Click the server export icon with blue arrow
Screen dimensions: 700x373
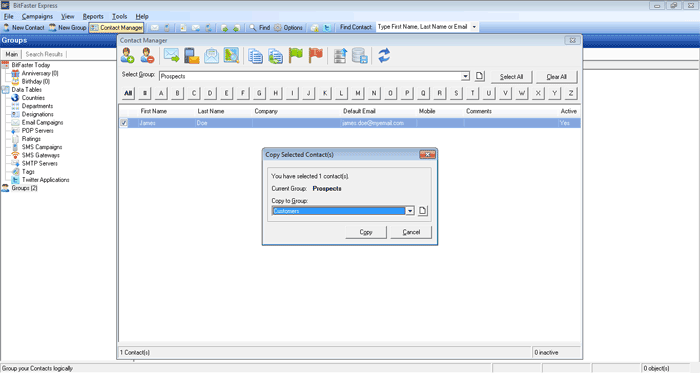[340, 56]
